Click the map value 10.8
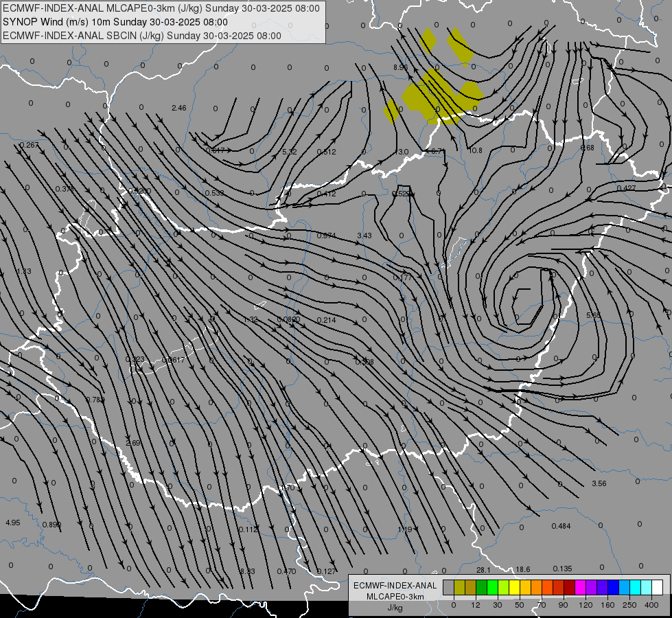 click(x=475, y=150)
